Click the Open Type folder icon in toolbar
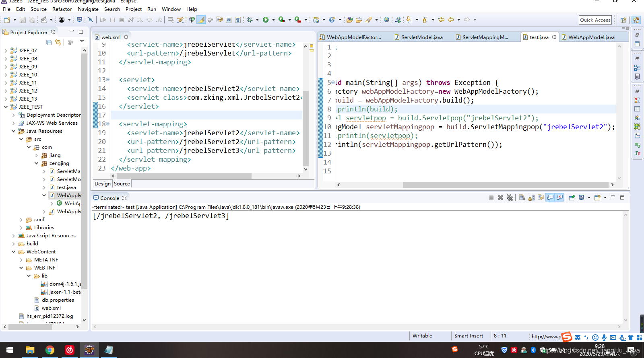644x358 pixels. (x=349, y=20)
